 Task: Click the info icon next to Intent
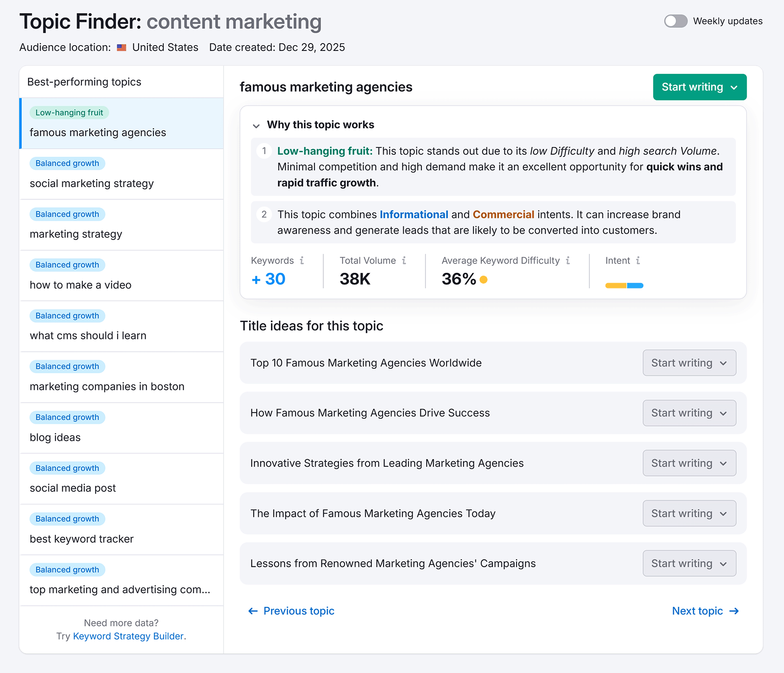(x=637, y=261)
